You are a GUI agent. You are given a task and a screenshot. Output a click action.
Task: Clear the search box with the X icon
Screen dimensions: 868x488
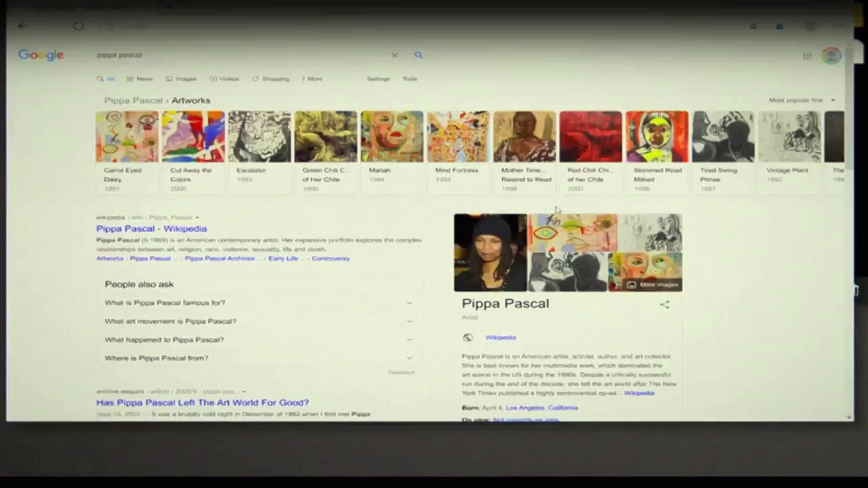coord(394,55)
